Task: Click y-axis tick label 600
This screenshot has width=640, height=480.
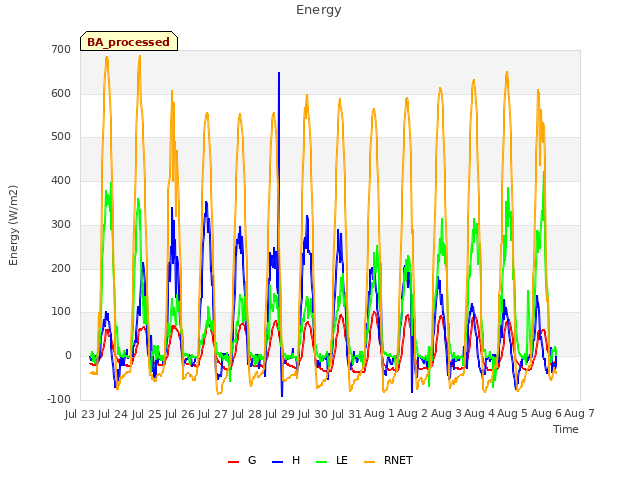Action: 61,93
